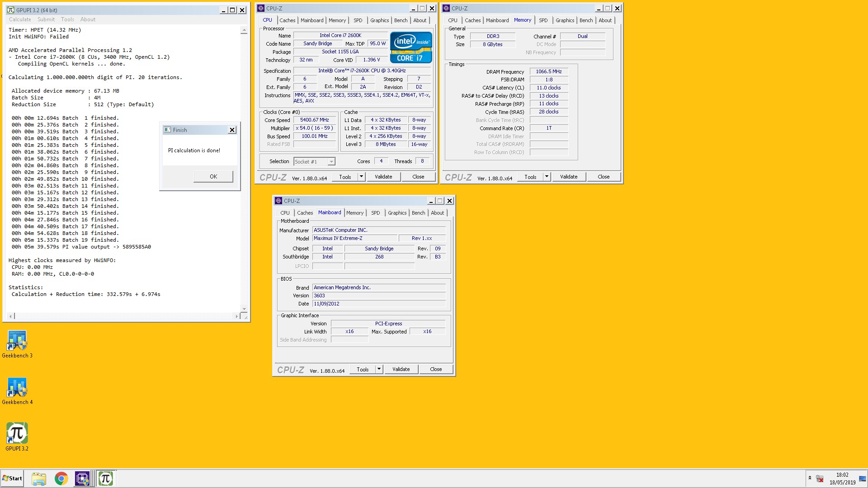Click the CPU-Z Mainboard window title icon
This screenshot has width=868, height=488.
pos(278,201)
